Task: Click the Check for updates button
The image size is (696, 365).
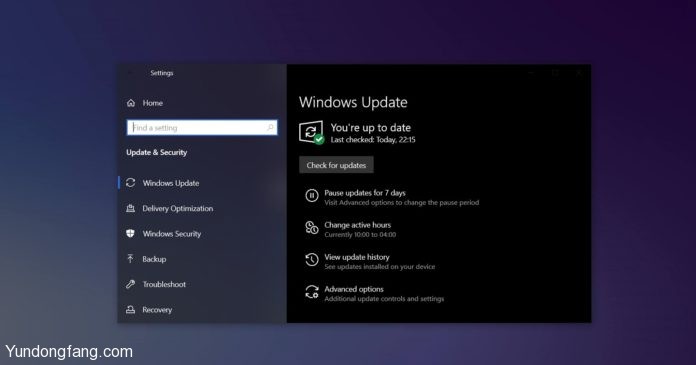Action: point(336,165)
